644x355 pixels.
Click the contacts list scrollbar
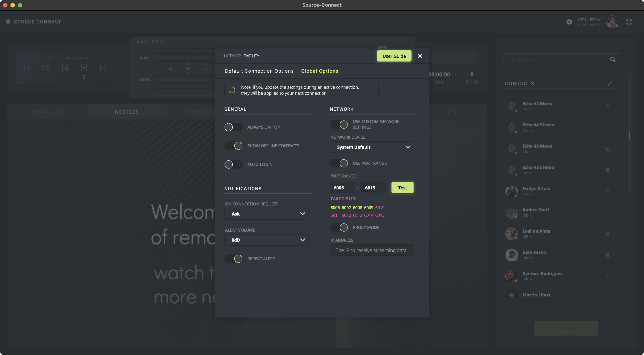point(629,135)
